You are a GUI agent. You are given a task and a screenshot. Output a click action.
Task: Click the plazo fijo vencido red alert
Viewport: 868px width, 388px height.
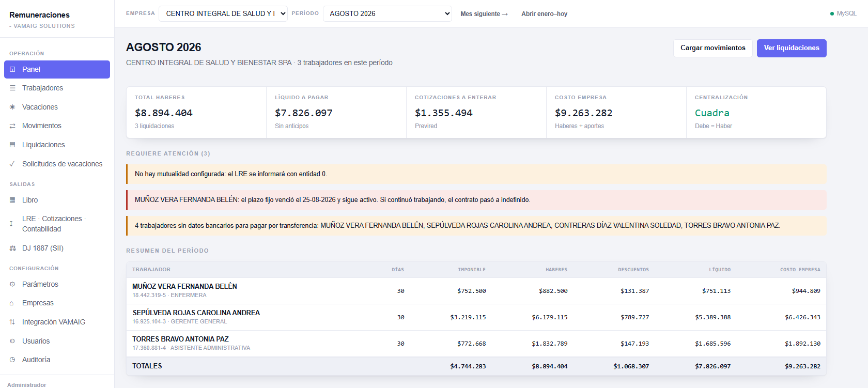point(476,200)
